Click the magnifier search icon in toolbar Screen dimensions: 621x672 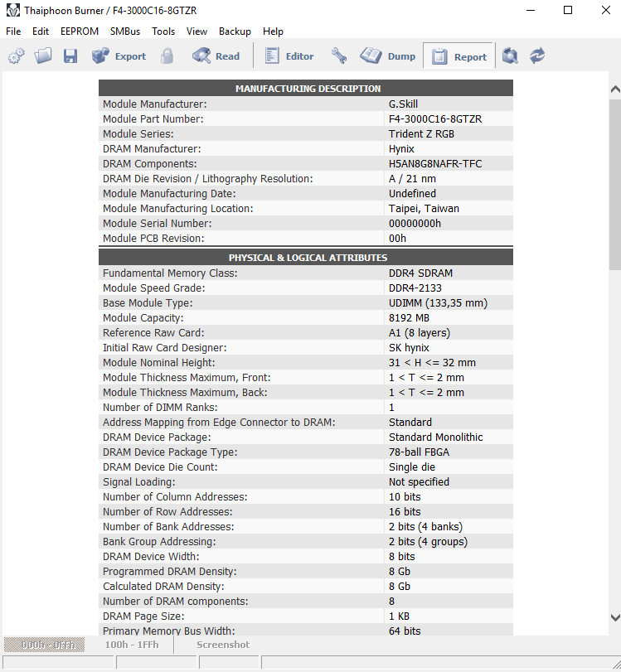510,56
